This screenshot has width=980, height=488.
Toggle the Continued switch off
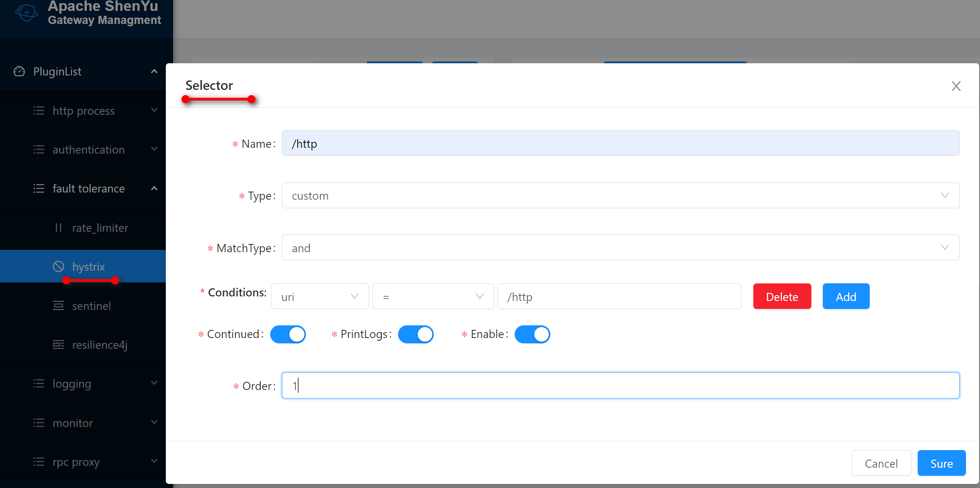pyautogui.click(x=288, y=334)
